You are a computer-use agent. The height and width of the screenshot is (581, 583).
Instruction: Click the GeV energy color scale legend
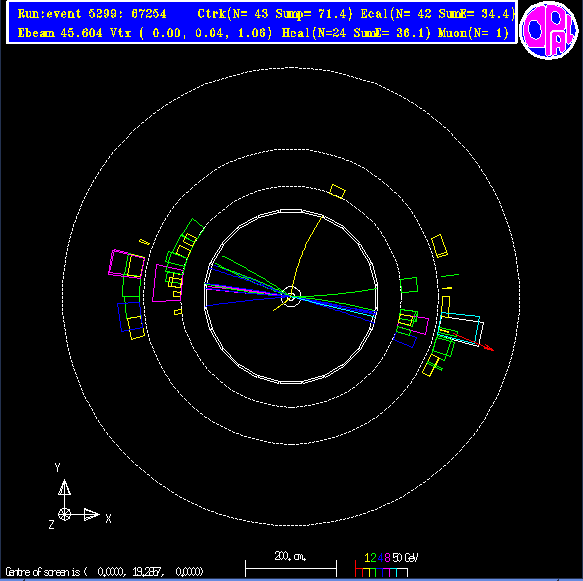(x=387, y=566)
